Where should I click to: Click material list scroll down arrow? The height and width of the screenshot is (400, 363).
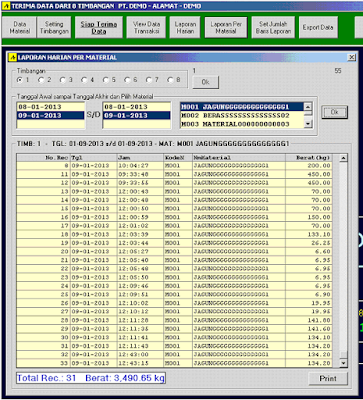click(x=308, y=124)
